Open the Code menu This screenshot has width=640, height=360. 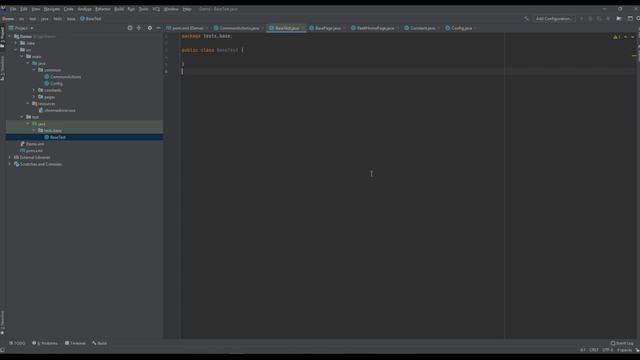click(x=69, y=9)
